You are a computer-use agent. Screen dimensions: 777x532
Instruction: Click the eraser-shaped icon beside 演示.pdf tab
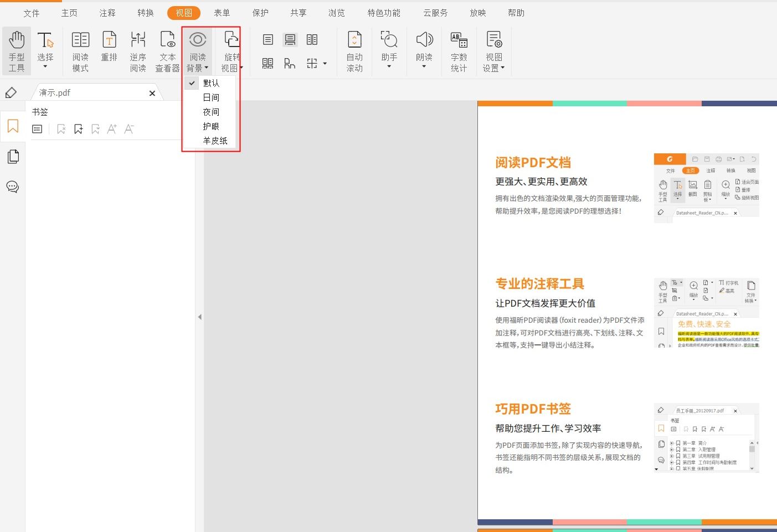tap(11, 92)
